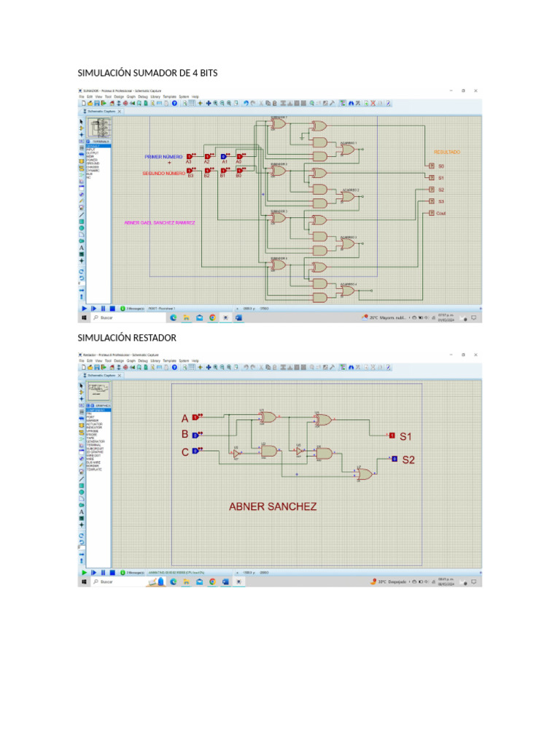Click Open Project folder icon in SUMADOR window
The image size is (560, 747).
(x=90, y=103)
